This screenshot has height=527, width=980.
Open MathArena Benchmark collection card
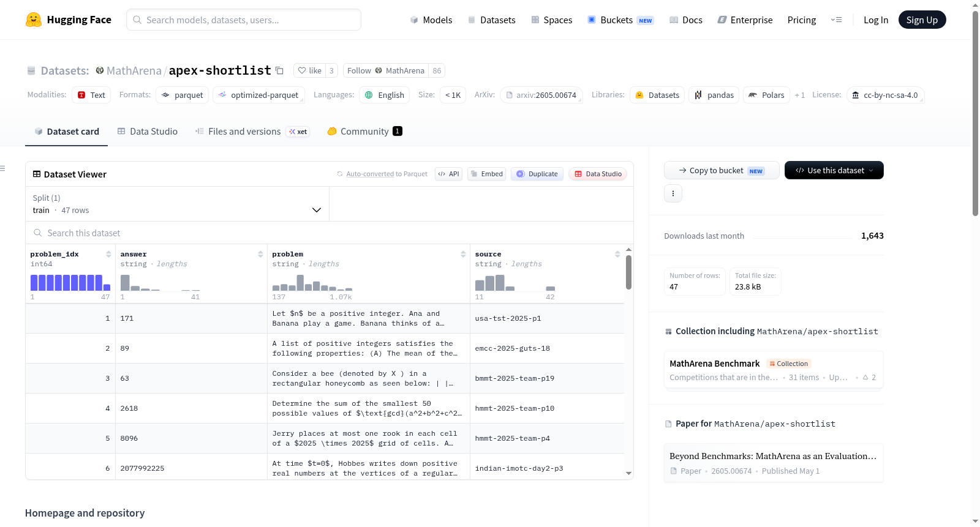coord(774,370)
